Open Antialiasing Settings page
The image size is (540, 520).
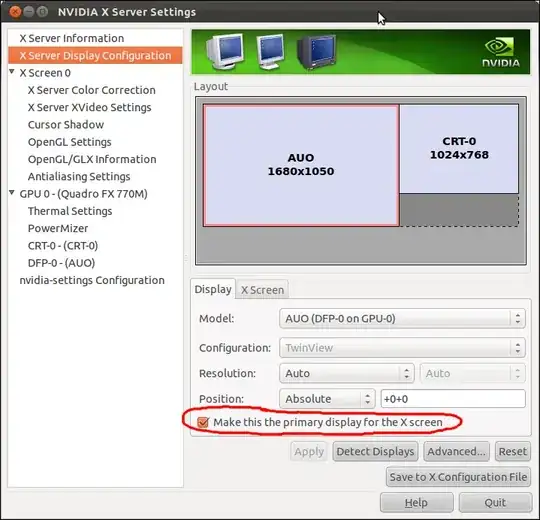coord(79,176)
